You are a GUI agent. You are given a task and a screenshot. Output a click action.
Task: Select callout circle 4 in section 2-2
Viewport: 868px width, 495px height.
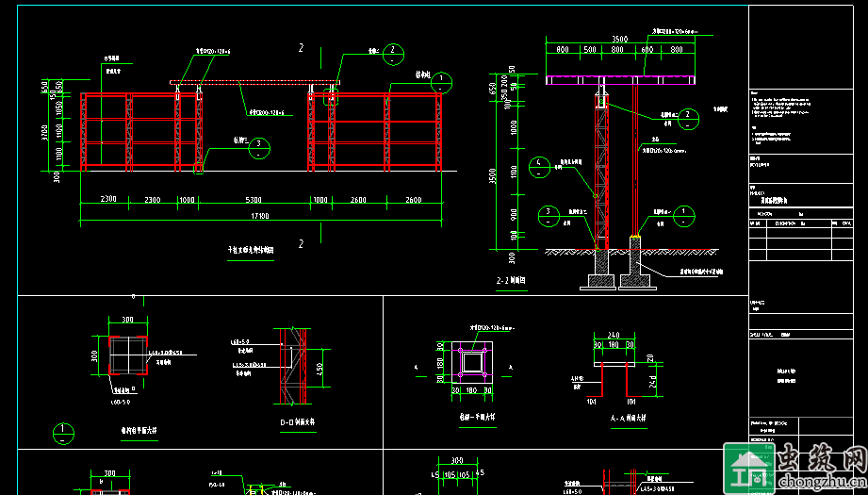(538, 166)
